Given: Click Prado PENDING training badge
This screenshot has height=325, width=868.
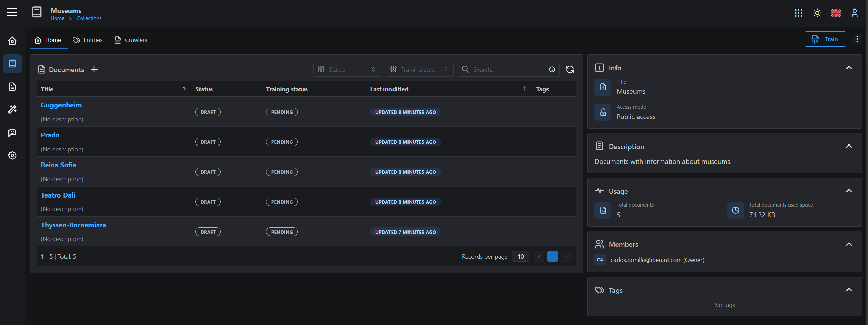Looking at the screenshot, I should pos(282,142).
